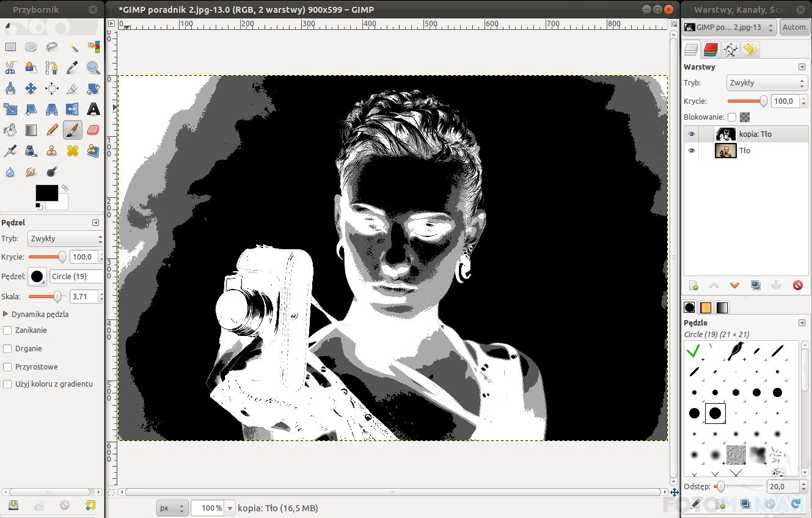Select the Text tool in the toolbox
Screen dimensions: 812x518
pos(93,109)
